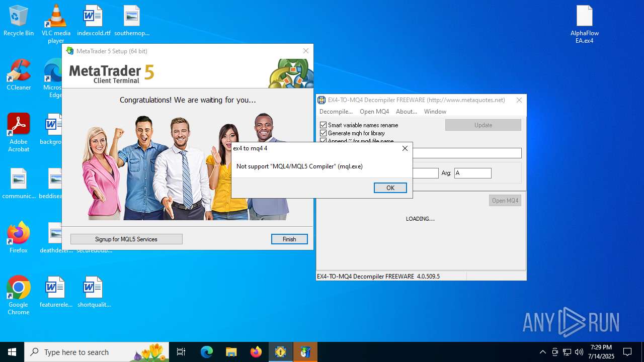Show hidden system tray icons
The image size is (644, 362).
542,352
